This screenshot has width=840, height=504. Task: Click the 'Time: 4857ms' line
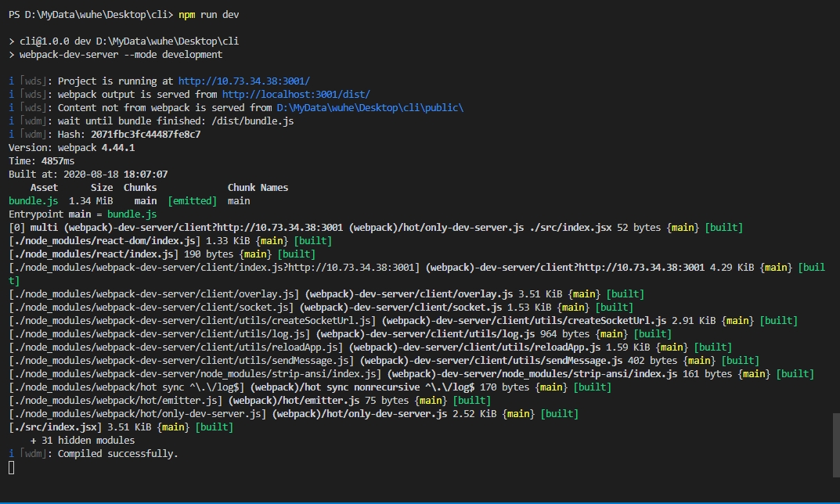[x=41, y=160]
